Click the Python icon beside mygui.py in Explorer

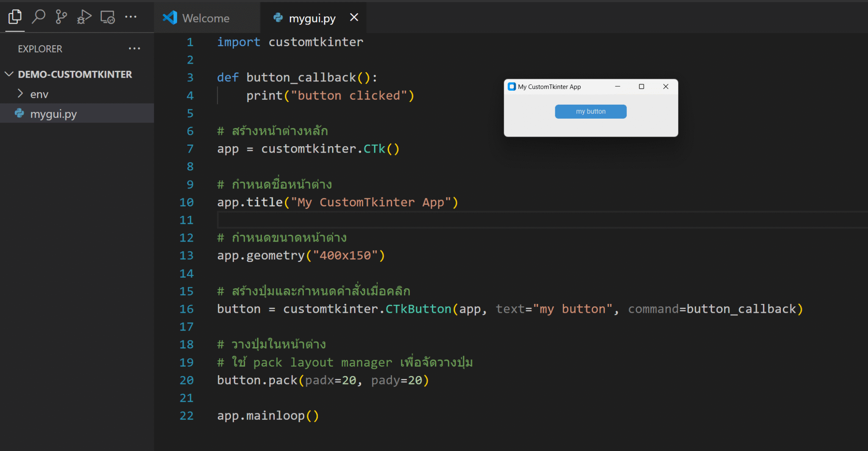tap(19, 113)
